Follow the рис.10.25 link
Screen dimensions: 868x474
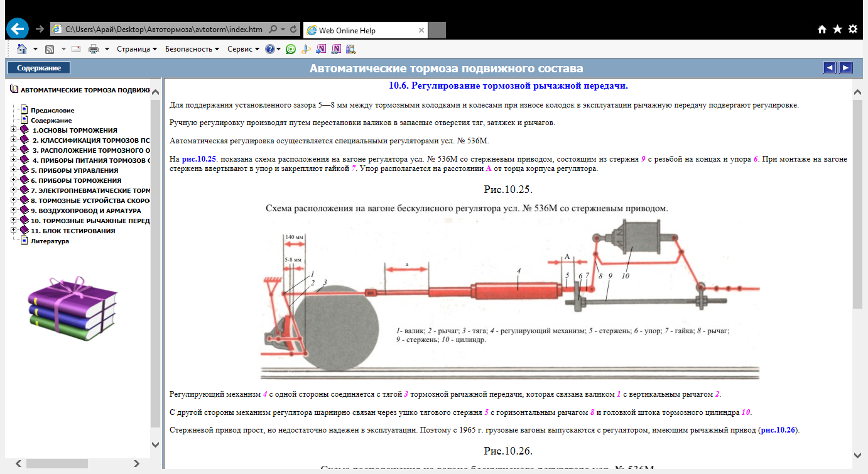(x=198, y=160)
